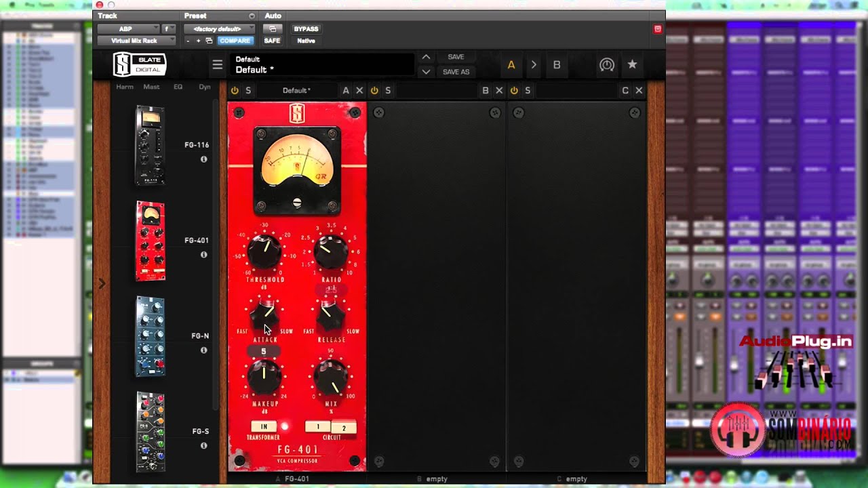This screenshot has height=488, width=868.
Task: Click the star favorites icon
Action: pos(632,64)
